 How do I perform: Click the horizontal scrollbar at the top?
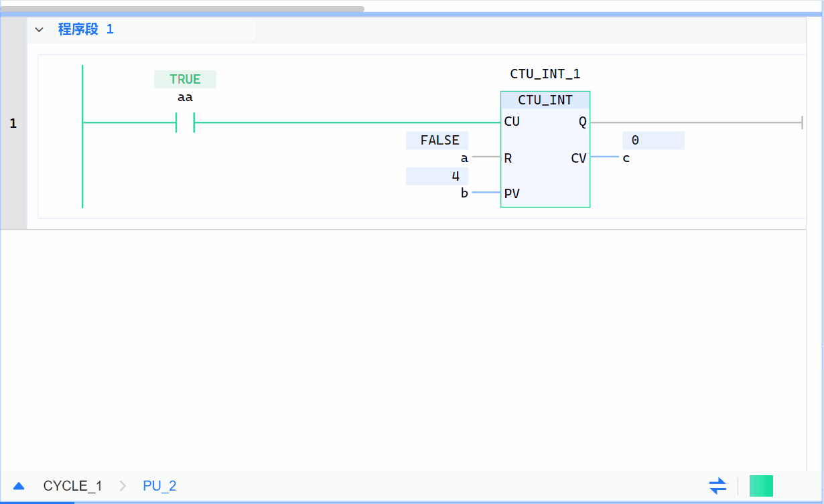coord(182,9)
